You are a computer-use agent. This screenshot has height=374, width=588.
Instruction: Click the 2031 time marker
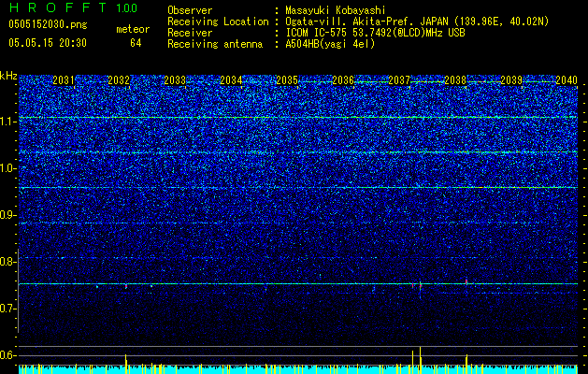pyautogui.click(x=63, y=80)
